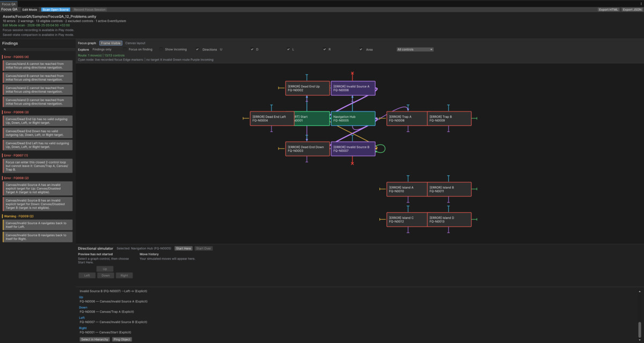This screenshot has height=343, width=644.
Task: Click the details panel scroll-down arrow
Action: click(x=640, y=339)
